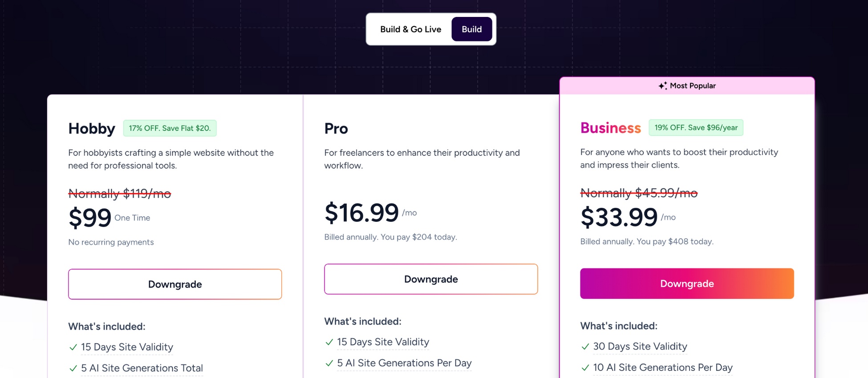The height and width of the screenshot is (378, 868).
Task: Select the Build option in the switcher
Action: coord(472,29)
